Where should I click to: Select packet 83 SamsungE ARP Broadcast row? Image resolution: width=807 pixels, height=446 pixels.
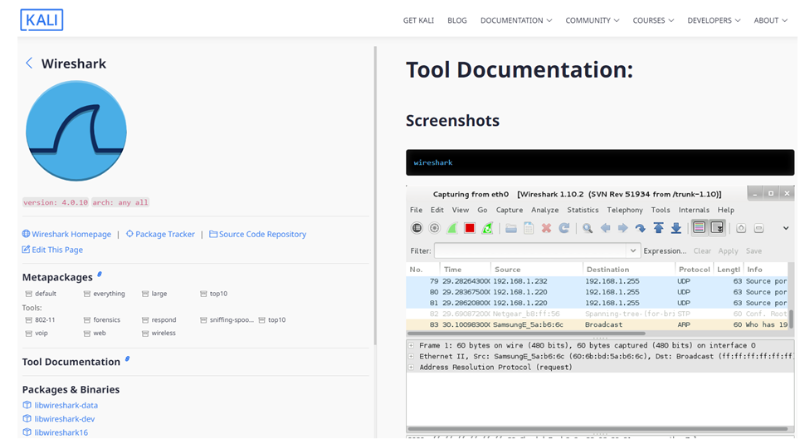(x=597, y=325)
